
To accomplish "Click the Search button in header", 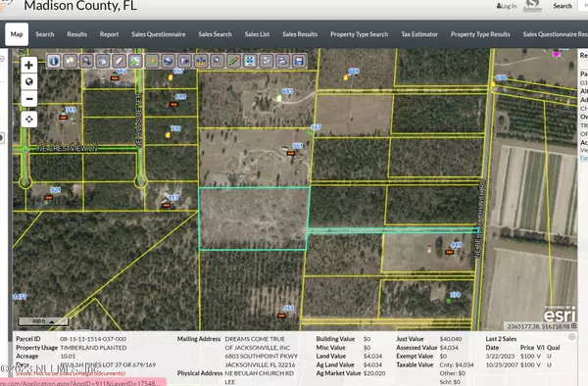I will coord(563,6).
